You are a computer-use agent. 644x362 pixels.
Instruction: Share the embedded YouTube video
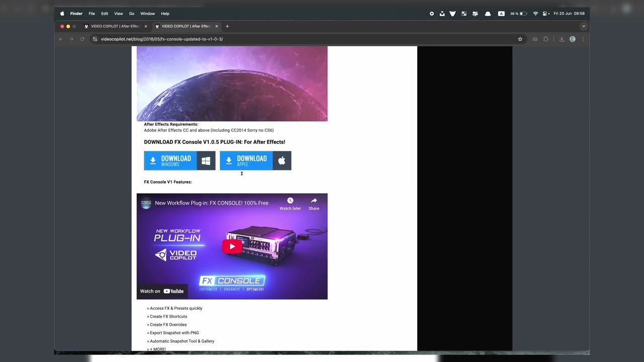point(314,204)
